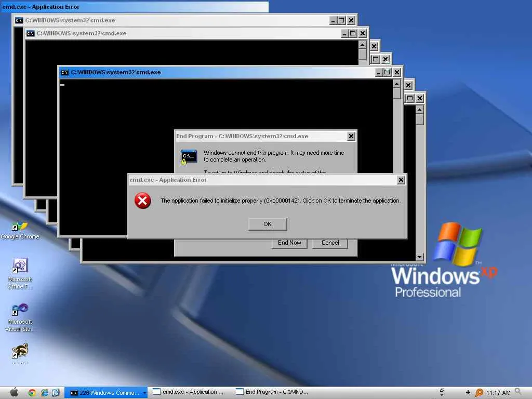Click the scroll up arrow of the second cmd window

[362, 45]
